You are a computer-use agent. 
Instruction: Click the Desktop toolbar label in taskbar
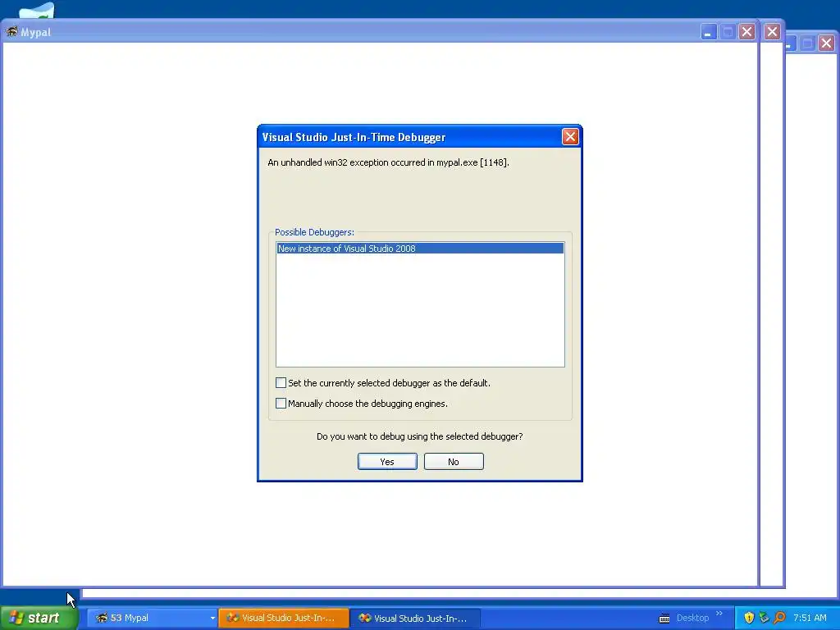click(x=692, y=618)
